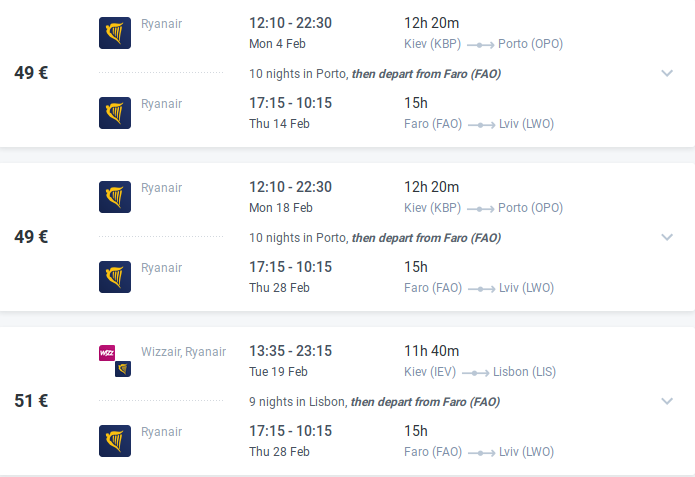This screenshot has width=695, height=477.
Task: Click Ryanair logo of the 51 € return flight
Action: tap(115, 441)
